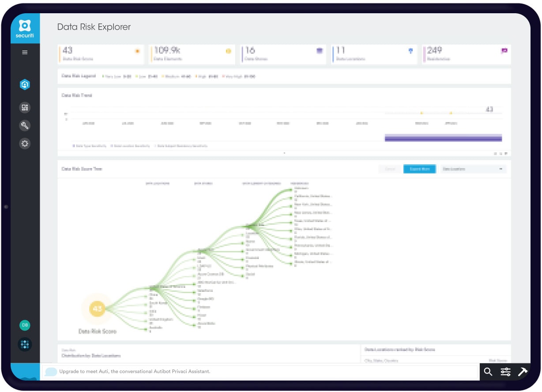Click the magenta icon on the 249 Residencies card
The width and height of the screenshot is (542, 392).
[x=504, y=51]
